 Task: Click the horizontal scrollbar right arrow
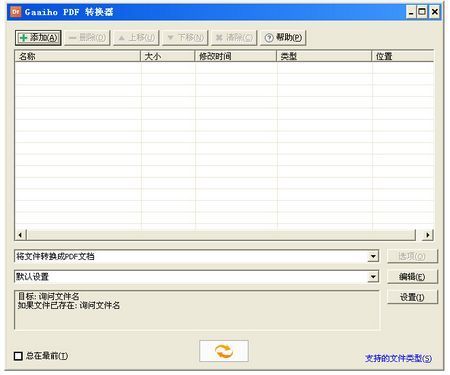pos(428,235)
